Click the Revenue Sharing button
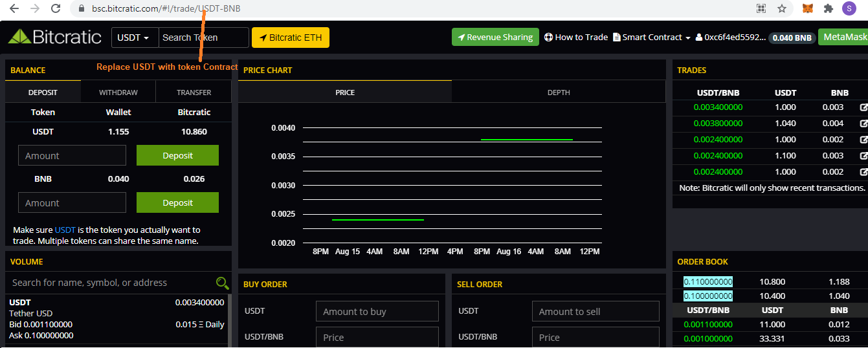The width and height of the screenshot is (868, 348). tap(495, 38)
